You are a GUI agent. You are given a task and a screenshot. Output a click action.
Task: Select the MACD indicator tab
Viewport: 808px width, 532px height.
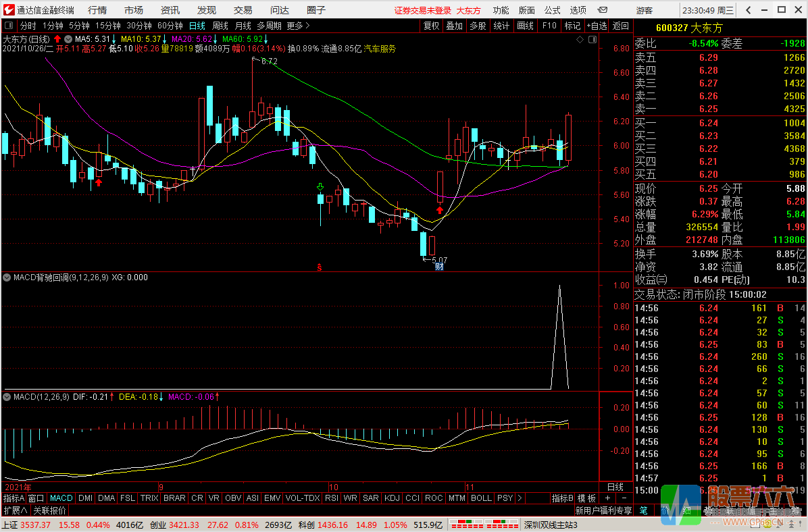[x=61, y=498]
